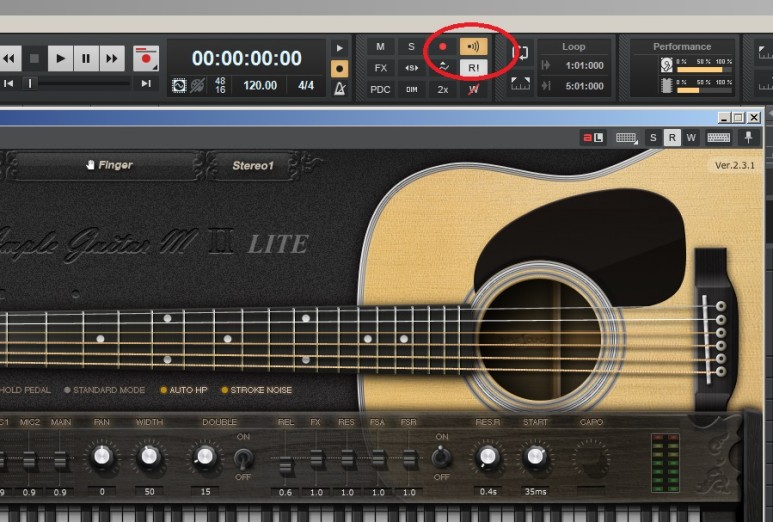Toggle Exclusive Solo mode button
This screenshot has width=773, height=522.
411,68
